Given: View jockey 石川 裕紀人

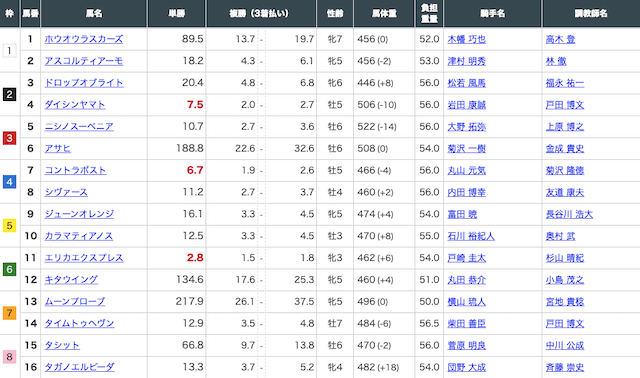Looking at the screenshot, I should [471, 236].
